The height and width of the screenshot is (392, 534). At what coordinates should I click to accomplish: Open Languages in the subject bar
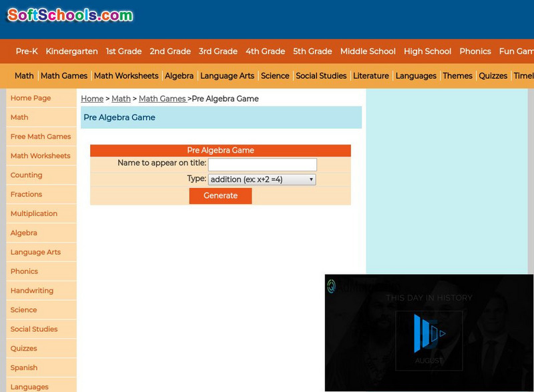416,75
